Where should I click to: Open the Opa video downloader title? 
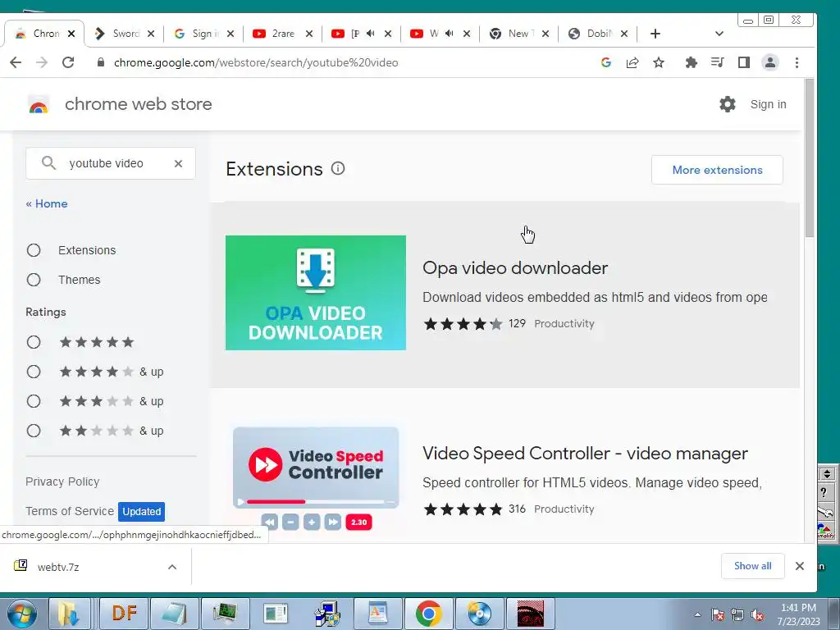click(515, 268)
